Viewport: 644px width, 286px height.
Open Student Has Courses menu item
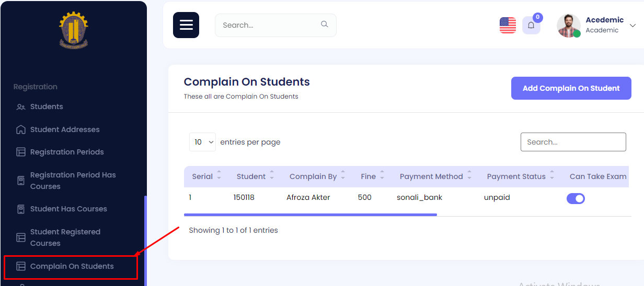click(68, 209)
